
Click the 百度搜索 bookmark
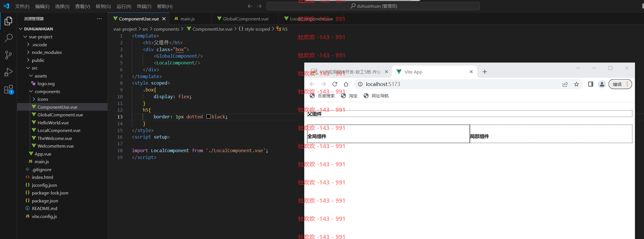(322, 96)
